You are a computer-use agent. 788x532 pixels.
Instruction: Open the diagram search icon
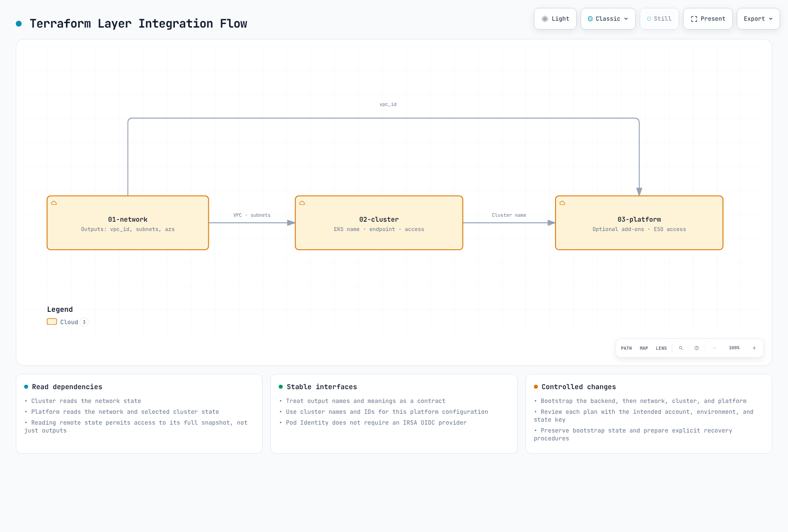681,348
